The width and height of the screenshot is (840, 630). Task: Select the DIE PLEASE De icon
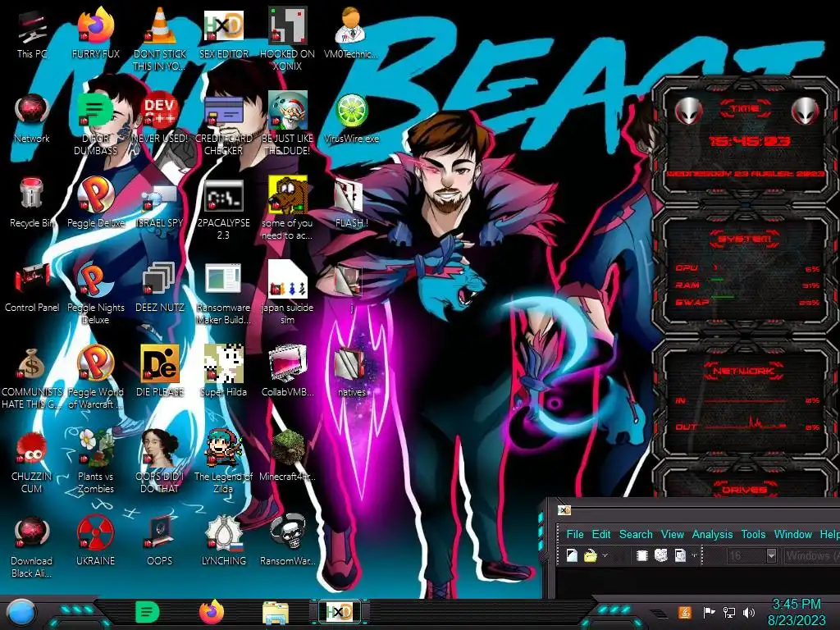click(160, 372)
